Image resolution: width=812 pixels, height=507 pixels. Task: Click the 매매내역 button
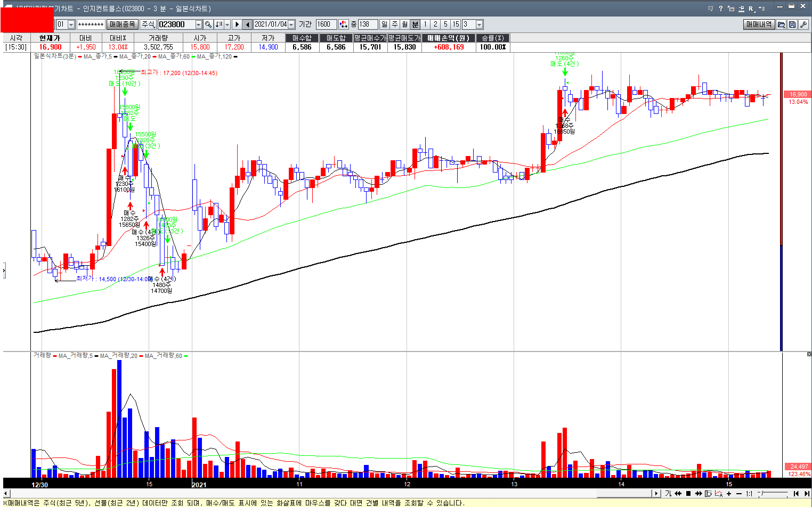pos(759,24)
